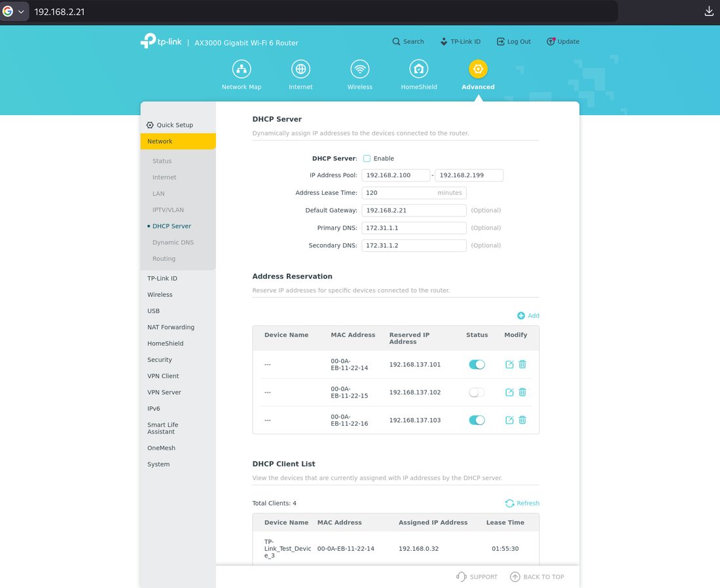This screenshot has height=588, width=720.
Task: Disable reservation toggle for 192.168.137.103
Action: pyautogui.click(x=477, y=420)
